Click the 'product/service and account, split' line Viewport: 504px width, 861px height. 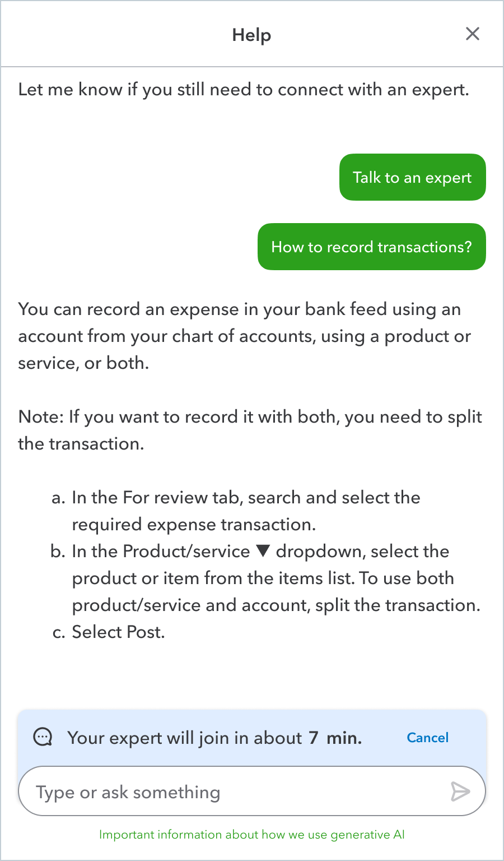pyautogui.click(x=276, y=605)
